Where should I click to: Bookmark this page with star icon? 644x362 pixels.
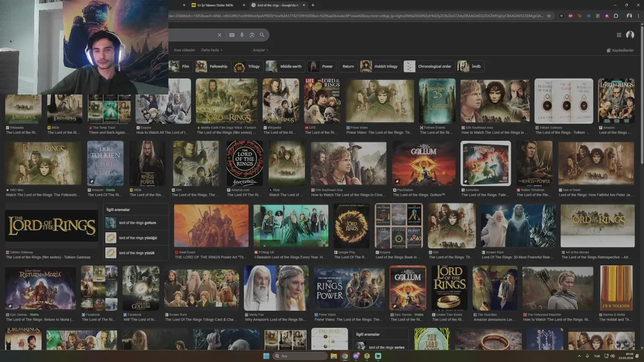[x=549, y=16]
